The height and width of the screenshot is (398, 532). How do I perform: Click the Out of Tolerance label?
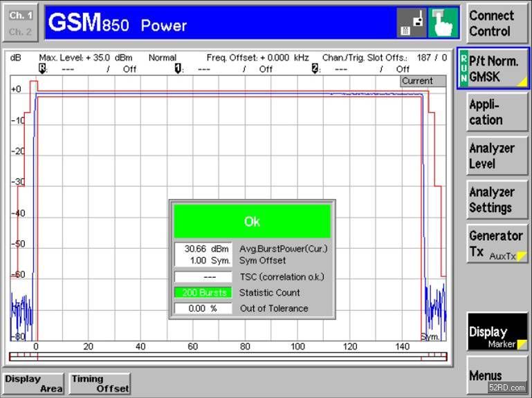pyautogui.click(x=274, y=308)
